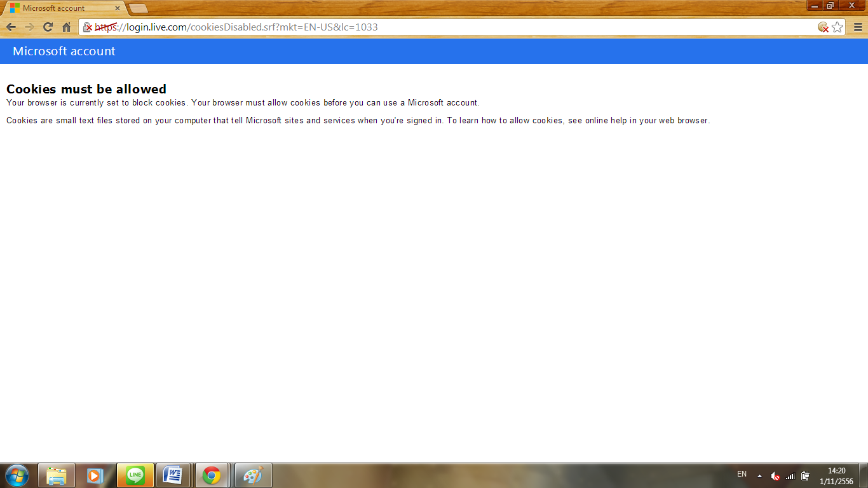This screenshot has height=488, width=868.
Task: Restore down the Chrome window
Action: [x=830, y=6]
